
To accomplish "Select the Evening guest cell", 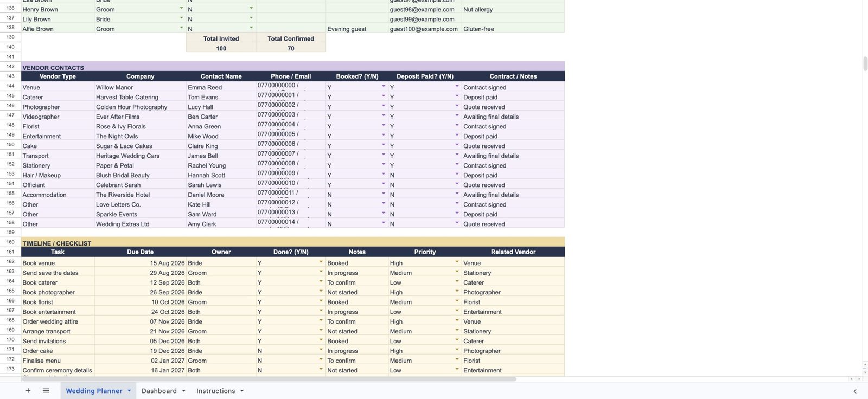I will pyautogui.click(x=357, y=29).
